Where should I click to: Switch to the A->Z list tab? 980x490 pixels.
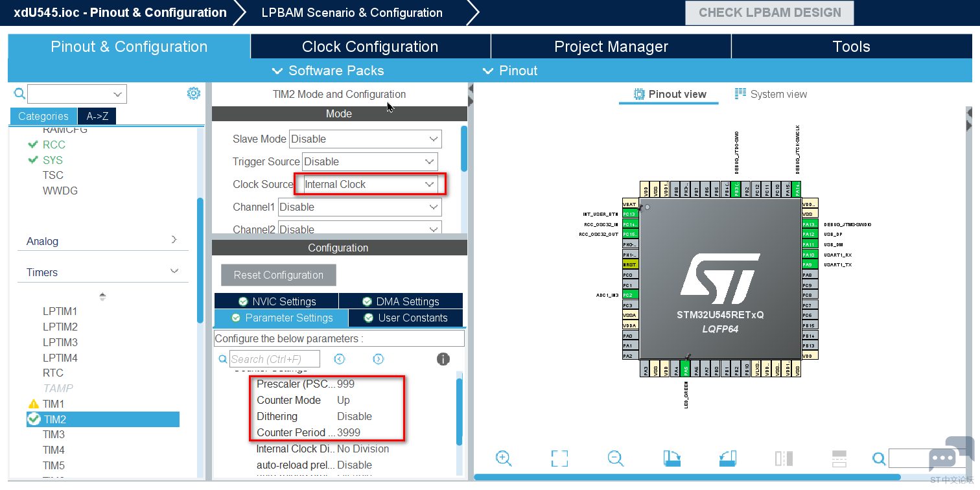[97, 116]
